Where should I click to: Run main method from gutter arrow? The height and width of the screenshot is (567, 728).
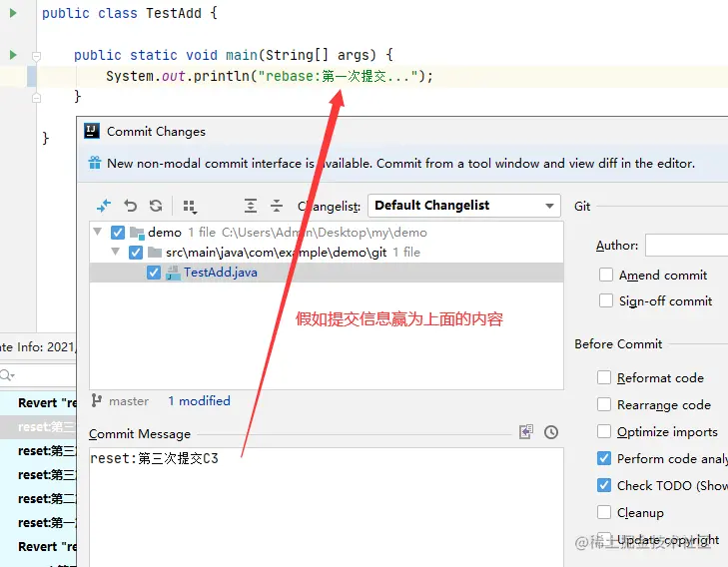click(x=13, y=55)
